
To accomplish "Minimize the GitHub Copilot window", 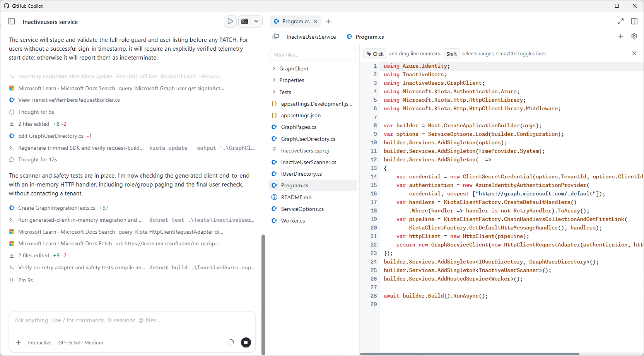I will point(600,6).
